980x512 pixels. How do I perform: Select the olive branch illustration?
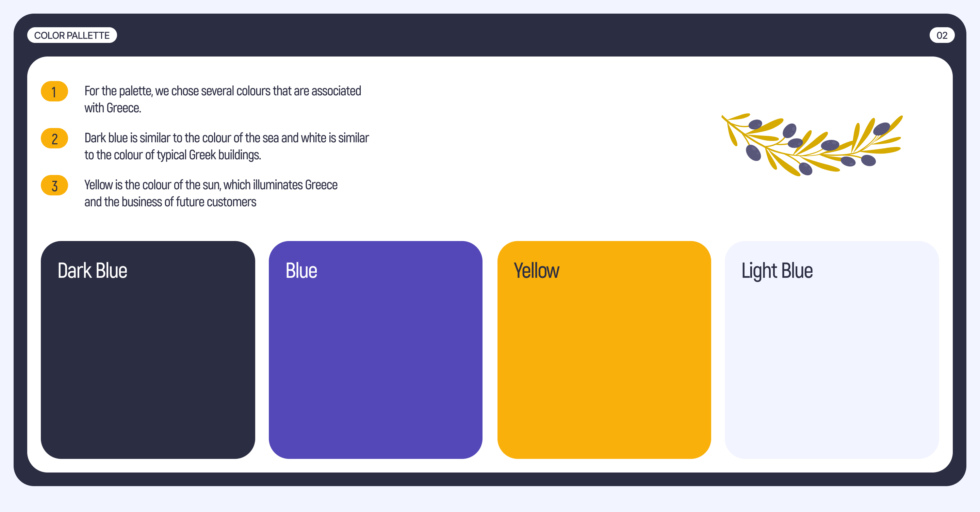[812, 145]
